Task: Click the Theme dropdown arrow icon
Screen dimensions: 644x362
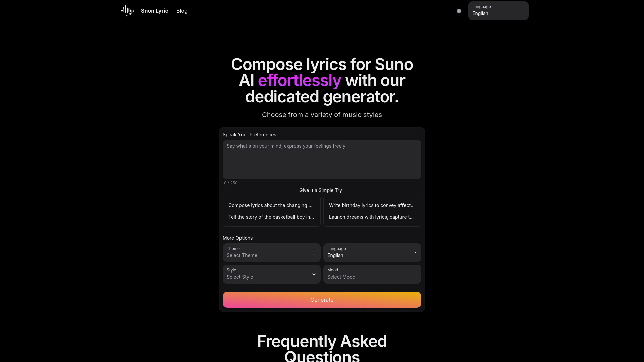Action: [314, 252]
